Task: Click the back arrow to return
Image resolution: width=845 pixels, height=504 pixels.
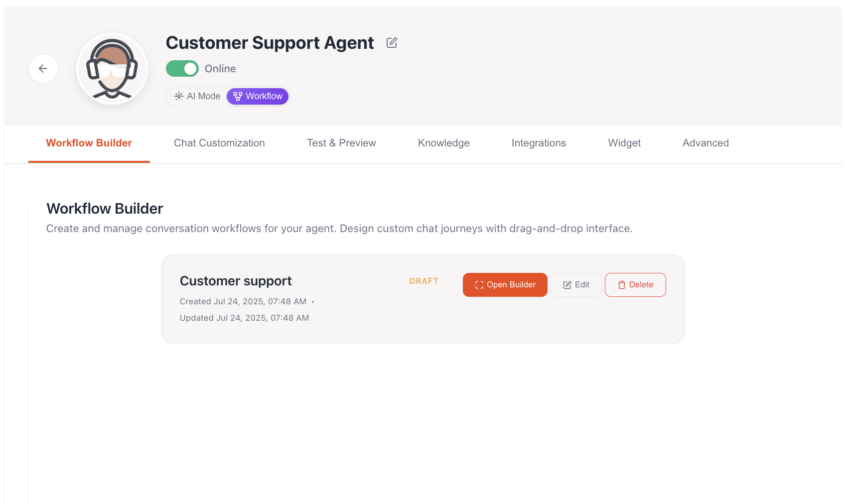Action: click(x=43, y=68)
